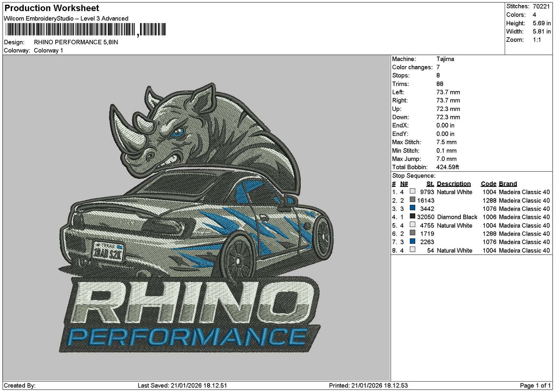Viewport: 555px width, 392px height.
Task: Click the Up value 72.3 mm
Action: (448, 109)
